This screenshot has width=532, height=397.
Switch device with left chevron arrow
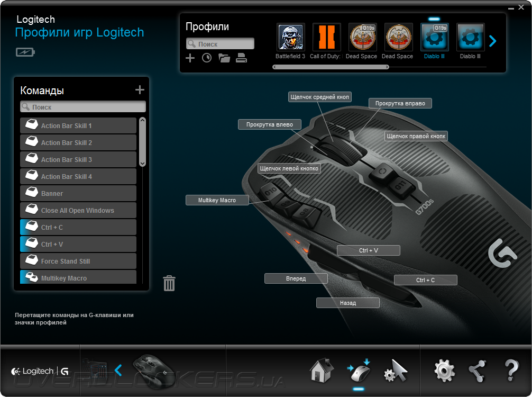[118, 370]
